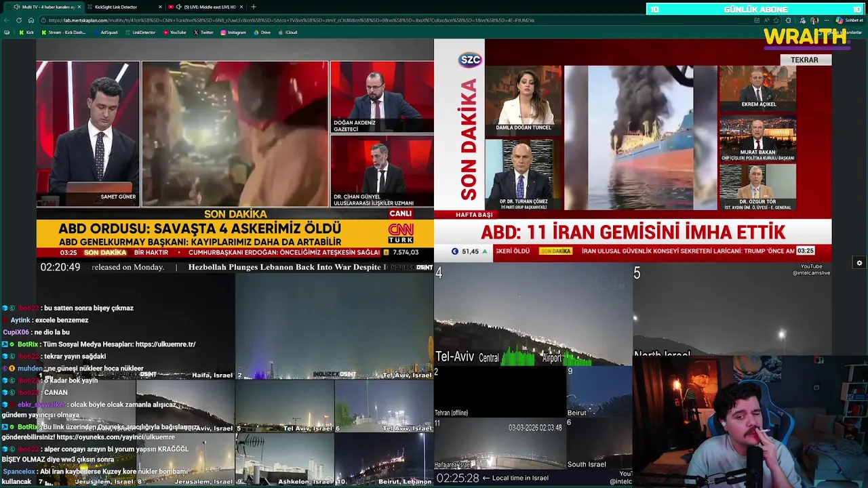Click the split screen toolbar icon
Viewport: 868px width, 488px height.
click(x=757, y=20)
